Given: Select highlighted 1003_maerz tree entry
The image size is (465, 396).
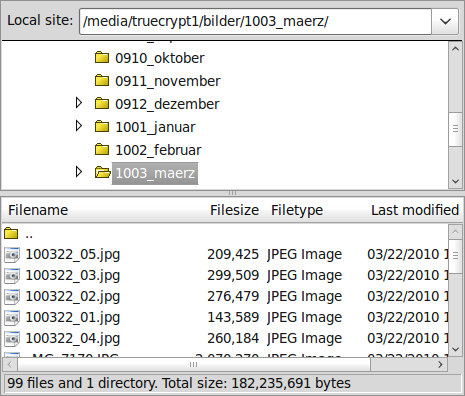Looking at the screenshot, I should (155, 173).
